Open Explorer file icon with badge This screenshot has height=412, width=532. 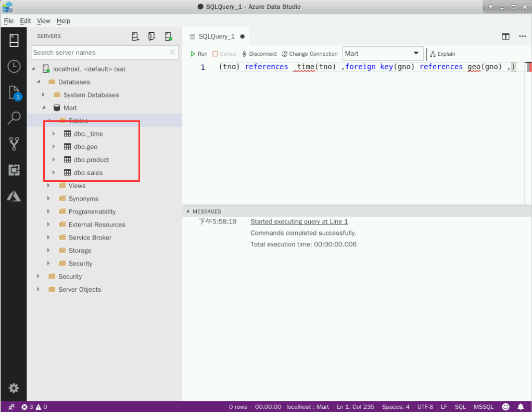click(x=14, y=93)
